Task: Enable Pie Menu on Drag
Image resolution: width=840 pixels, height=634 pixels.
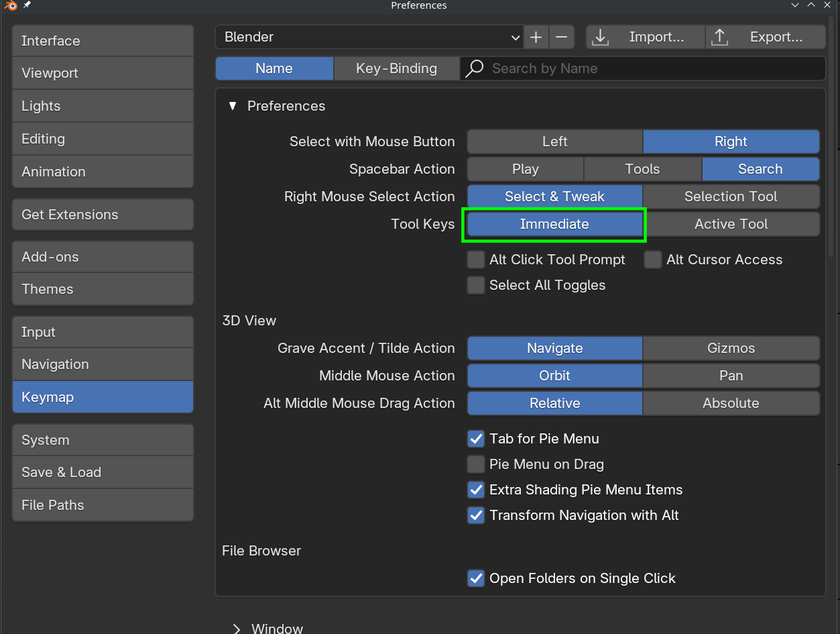Action: click(x=476, y=464)
